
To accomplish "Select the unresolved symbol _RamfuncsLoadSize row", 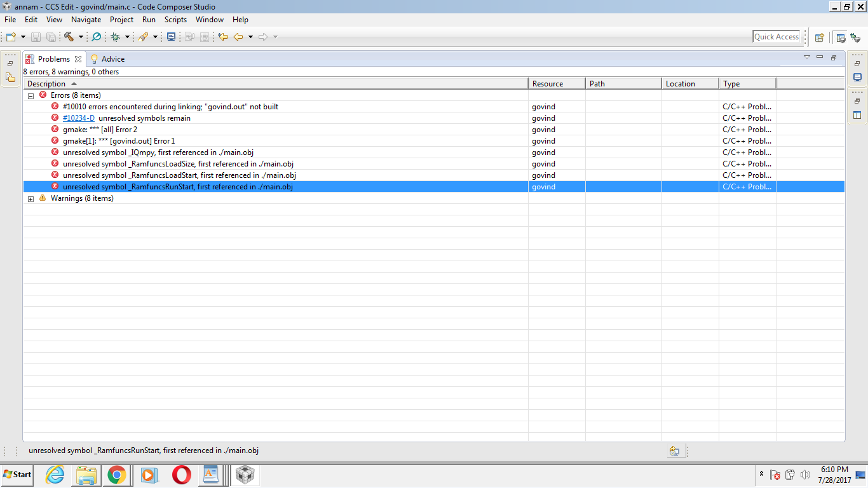I will [434, 164].
